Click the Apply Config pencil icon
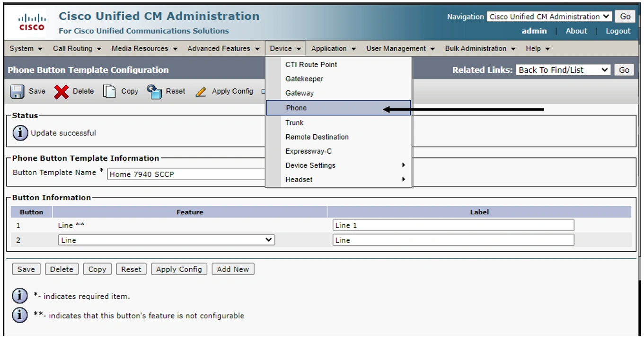Viewport: 644px width, 341px height. pos(201,92)
